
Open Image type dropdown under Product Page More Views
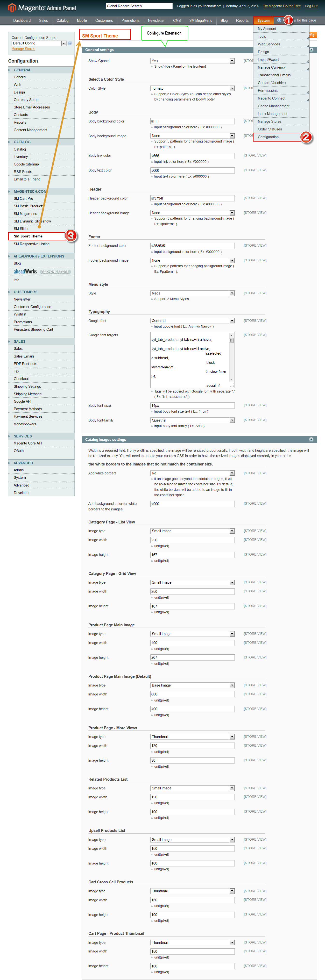[192, 737]
